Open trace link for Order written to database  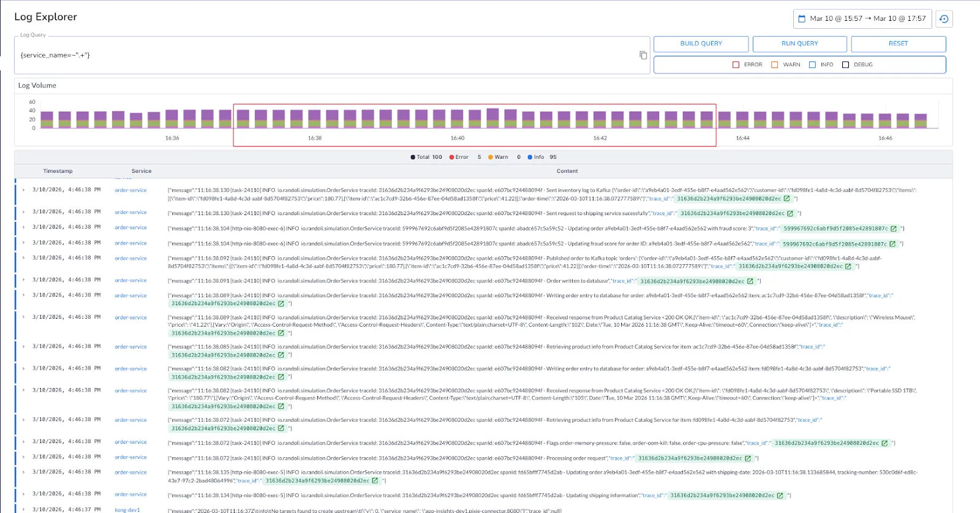pyautogui.click(x=750, y=281)
